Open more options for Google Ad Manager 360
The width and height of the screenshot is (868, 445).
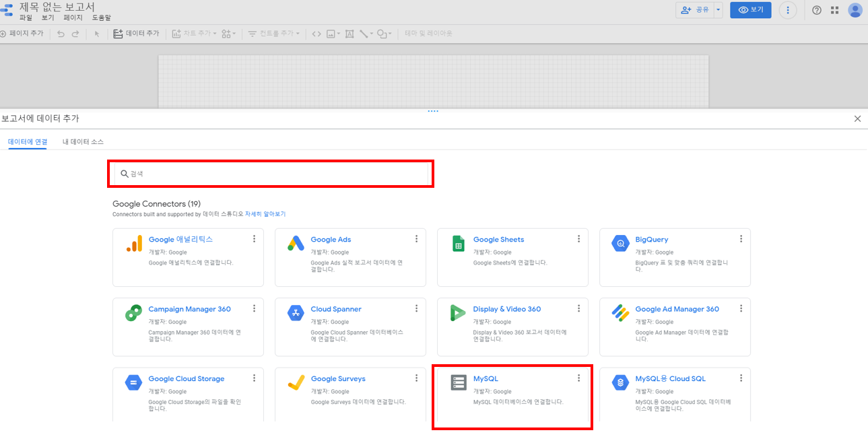741,308
